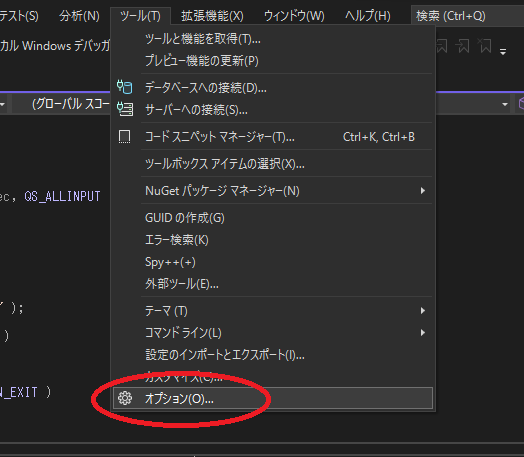Open the ウィンドウ menu
524x457 pixels.
point(294,16)
